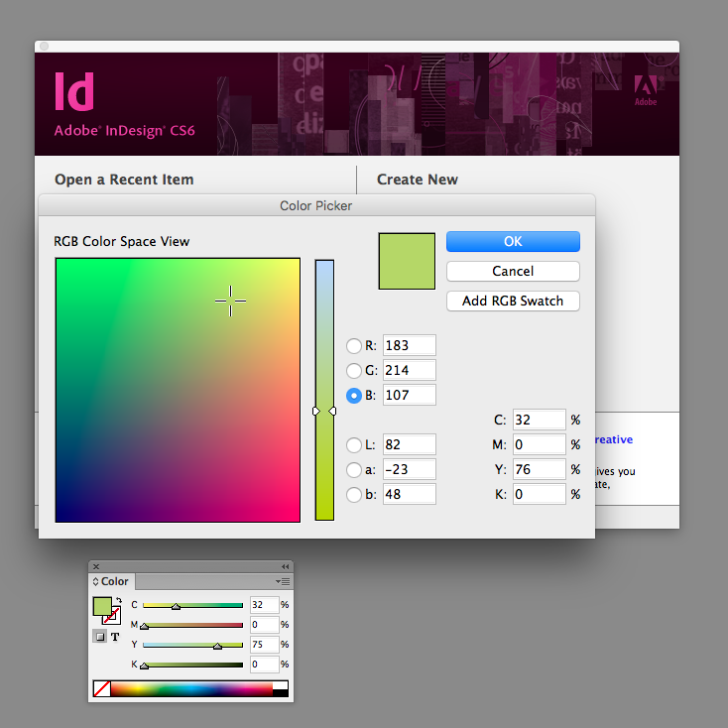This screenshot has height=728, width=728.
Task: Select the G radio button
Action: click(x=354, y=371)
